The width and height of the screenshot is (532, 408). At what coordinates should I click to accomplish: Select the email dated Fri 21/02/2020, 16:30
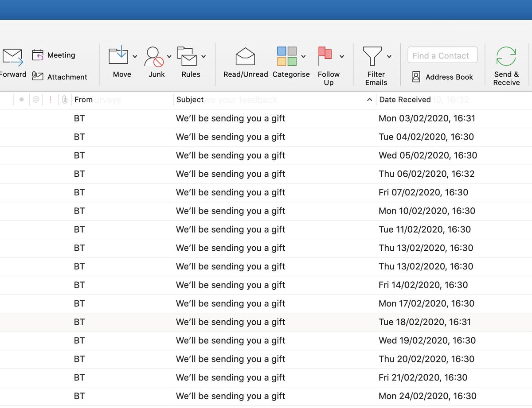coord(266,378)
